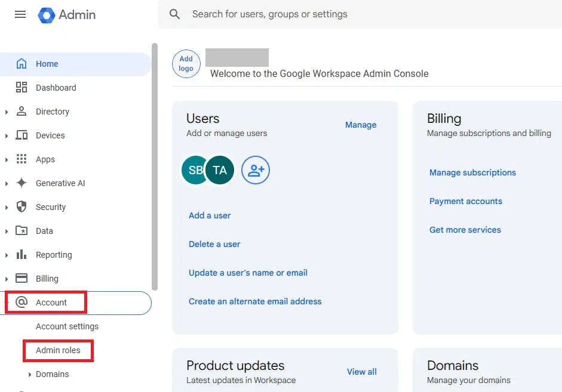Viewport: 562px width, 392px height.
Task: Click the Data folder icon
Action: [22, 230]
